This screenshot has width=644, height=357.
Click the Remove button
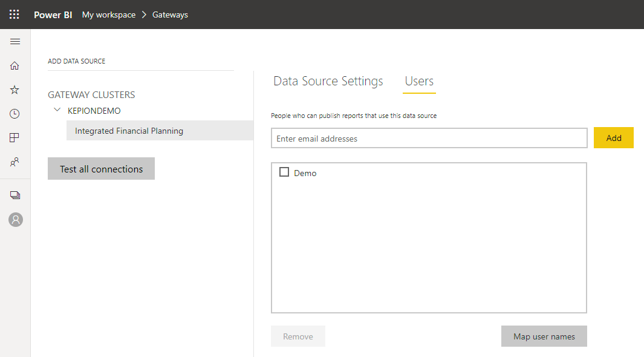[x=298, y=336]
